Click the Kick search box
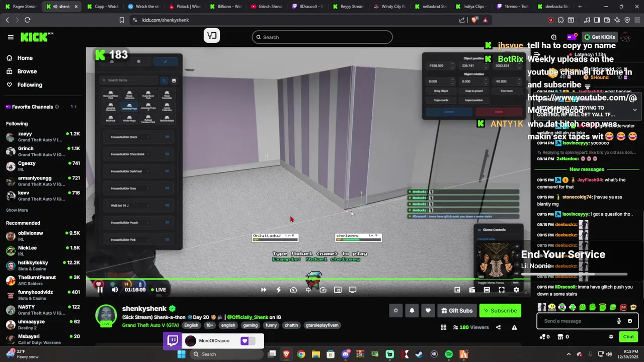 (322, 37)
